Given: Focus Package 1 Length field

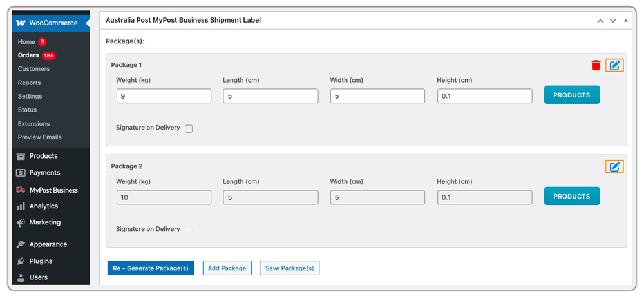Looking at the screenshot, I should tap(270, 96).
